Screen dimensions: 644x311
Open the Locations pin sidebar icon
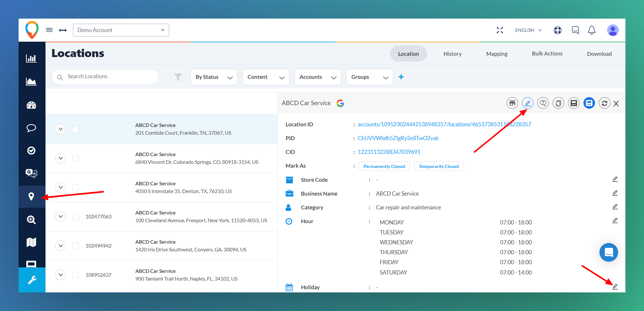[31, 197]
